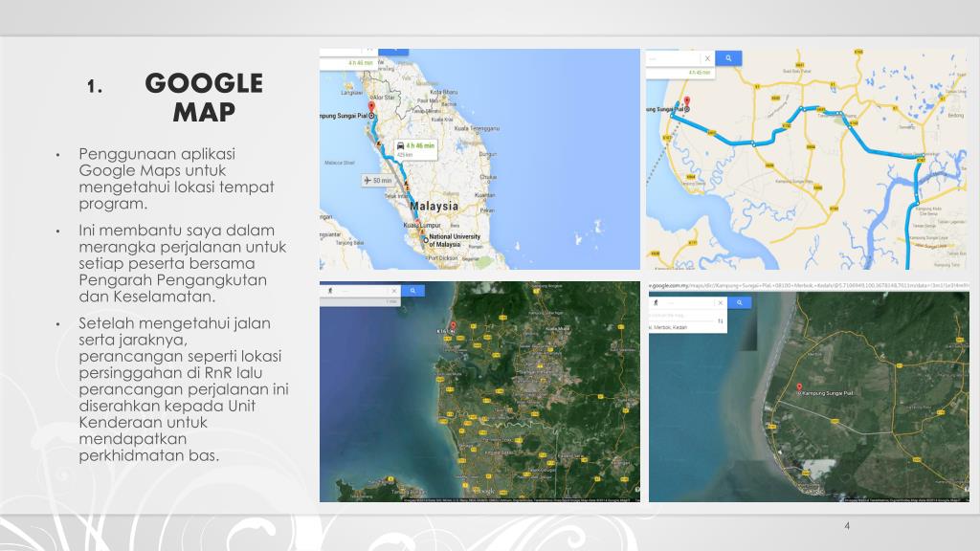Click the red pin on Kedah coast satellite map
This screenshot has height=551, width=980.
(x=453, y=326)
